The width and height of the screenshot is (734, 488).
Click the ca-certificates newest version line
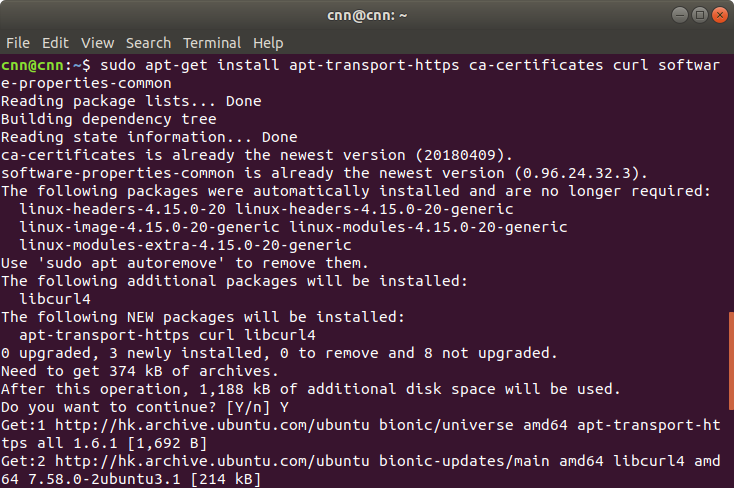point(257,155)
